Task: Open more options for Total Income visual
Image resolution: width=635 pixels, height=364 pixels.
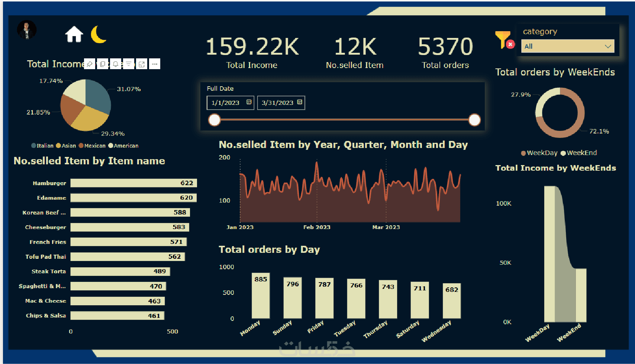Action: [x=155, y=64]
